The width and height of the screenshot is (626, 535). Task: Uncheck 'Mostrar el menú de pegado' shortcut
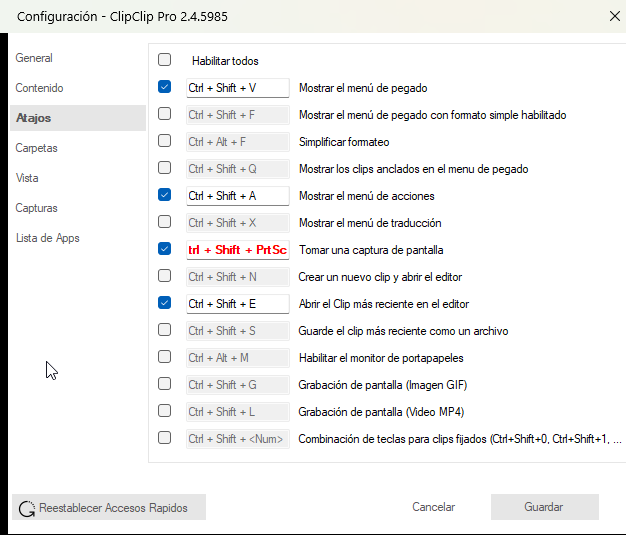(165, 87)
